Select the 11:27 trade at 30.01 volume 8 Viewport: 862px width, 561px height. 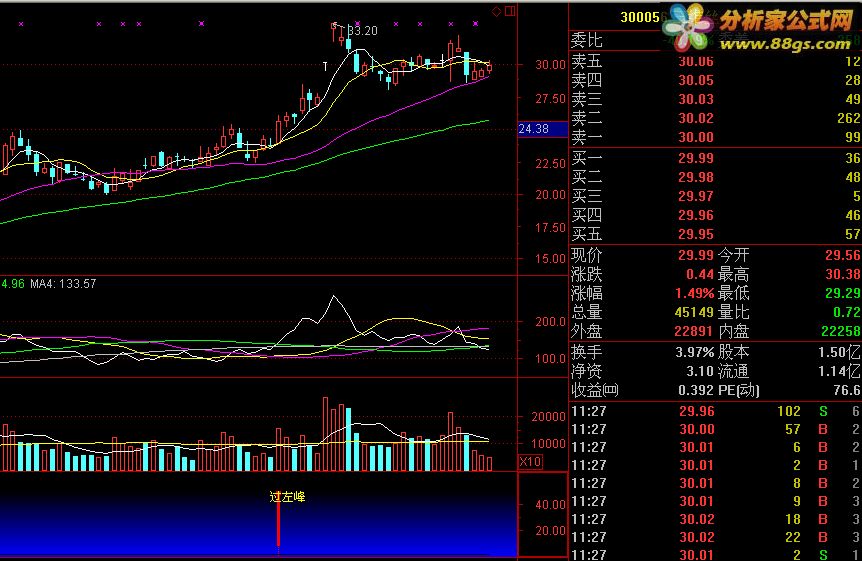coord(715,483)
